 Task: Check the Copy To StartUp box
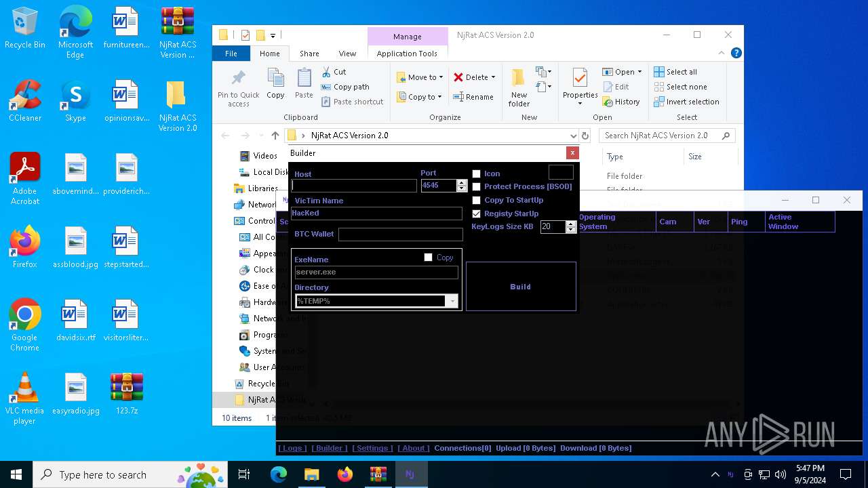pos(476,200)
